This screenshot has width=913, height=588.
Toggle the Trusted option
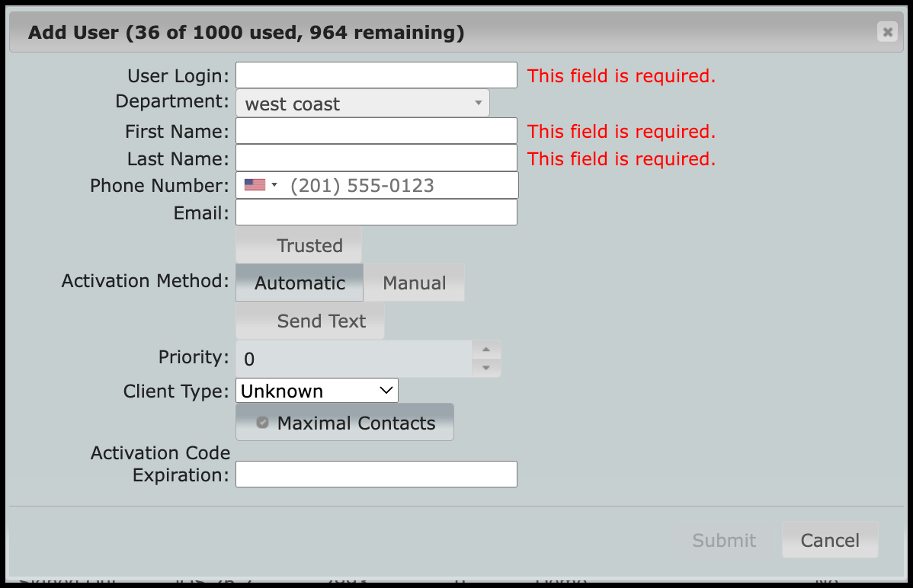(299, 246)
